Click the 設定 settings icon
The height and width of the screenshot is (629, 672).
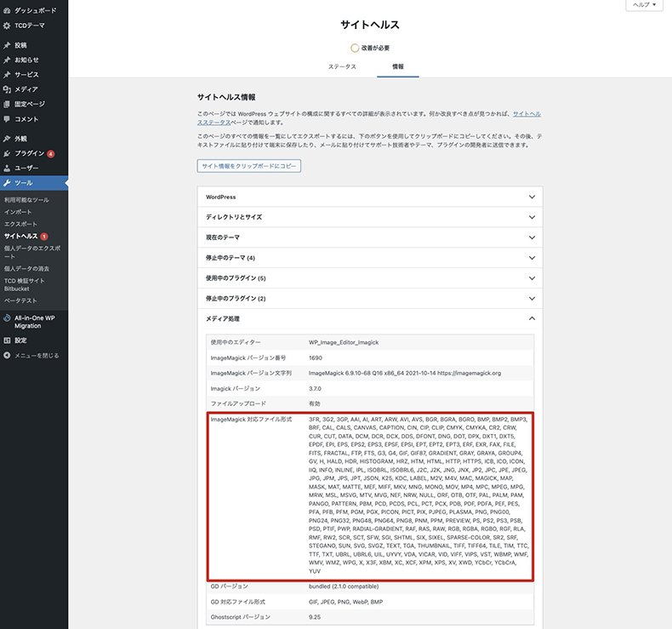click(7, 340)
